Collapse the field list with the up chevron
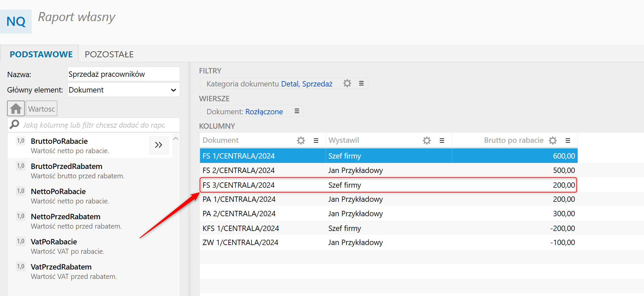This screenshot has width=644, height=296. click(176, 138)
